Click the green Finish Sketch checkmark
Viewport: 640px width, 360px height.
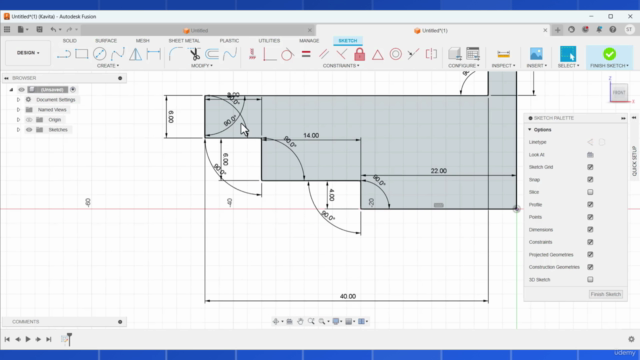(609, 54)
